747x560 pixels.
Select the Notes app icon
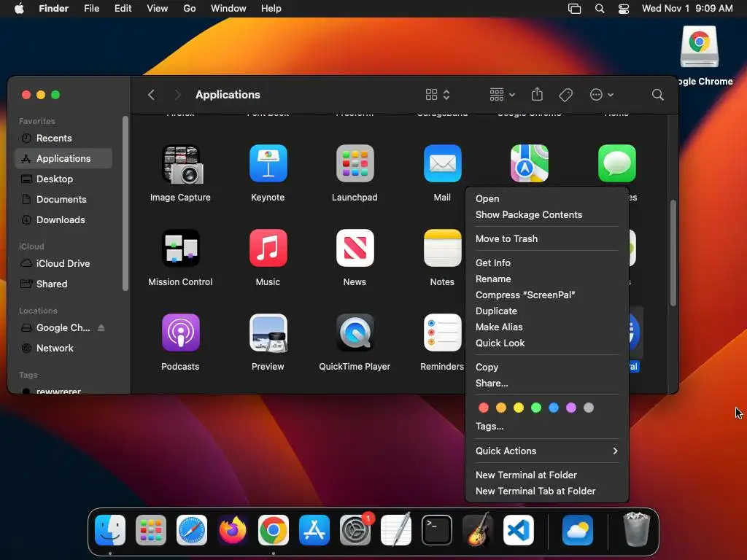(443, 248)
